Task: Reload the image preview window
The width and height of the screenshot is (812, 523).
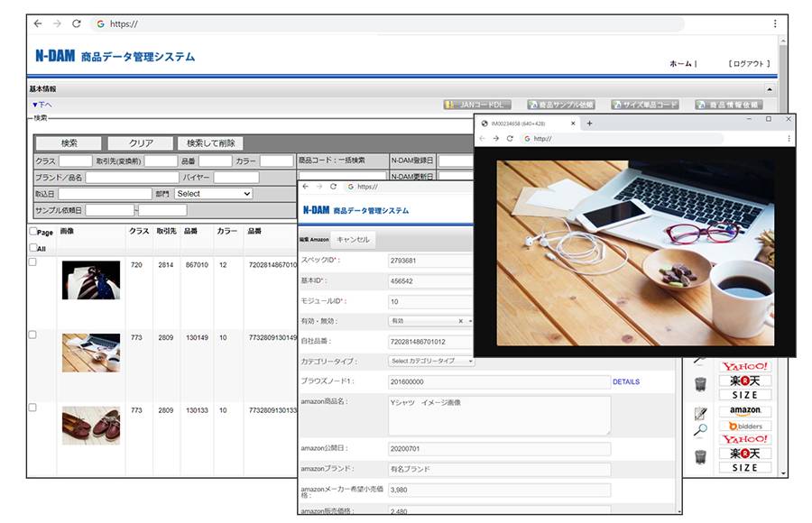Action: point(510,139)
